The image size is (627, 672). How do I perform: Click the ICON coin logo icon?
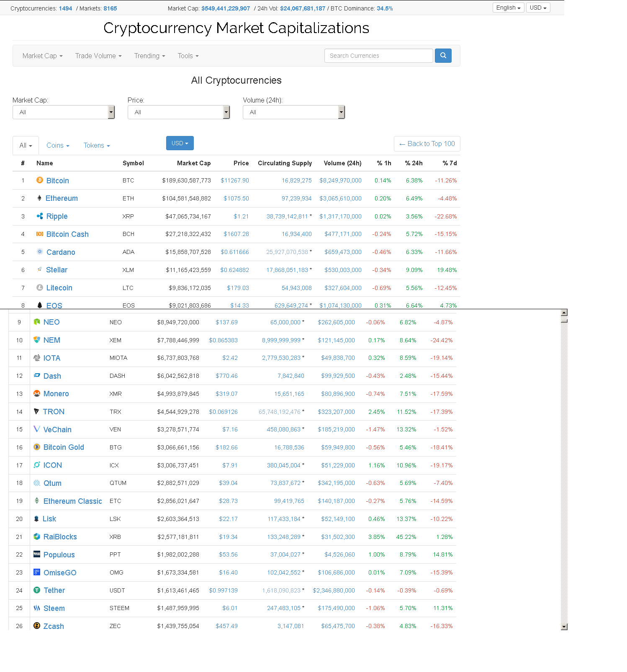coord(37,465)
